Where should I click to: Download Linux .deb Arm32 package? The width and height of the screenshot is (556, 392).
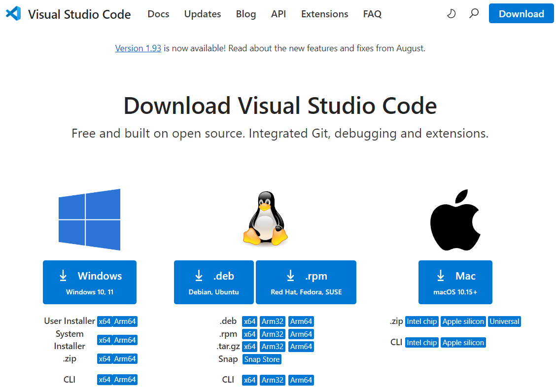[x=272, y=321]
